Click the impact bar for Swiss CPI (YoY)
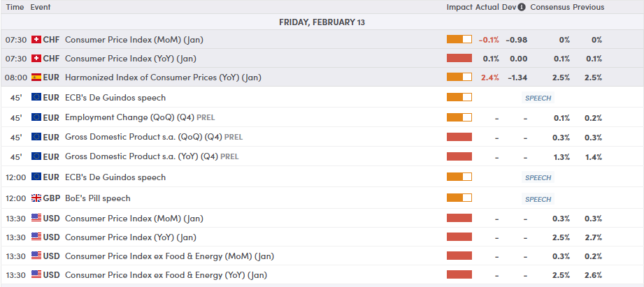The width and height of the screenshot is (644, 287). point(459,59)
